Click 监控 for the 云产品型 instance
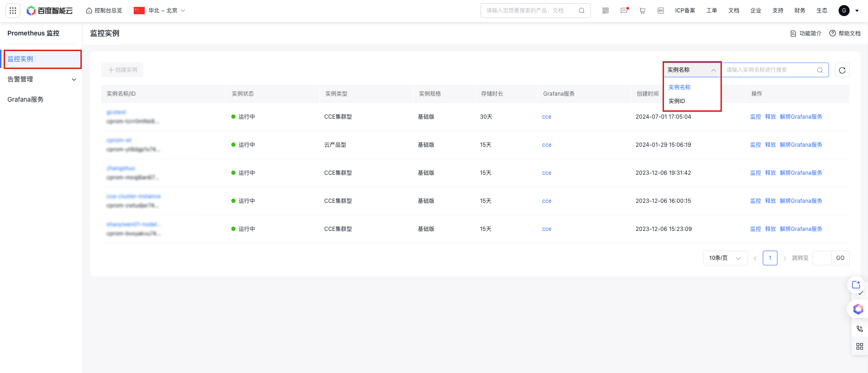 (x=755, y=145)
